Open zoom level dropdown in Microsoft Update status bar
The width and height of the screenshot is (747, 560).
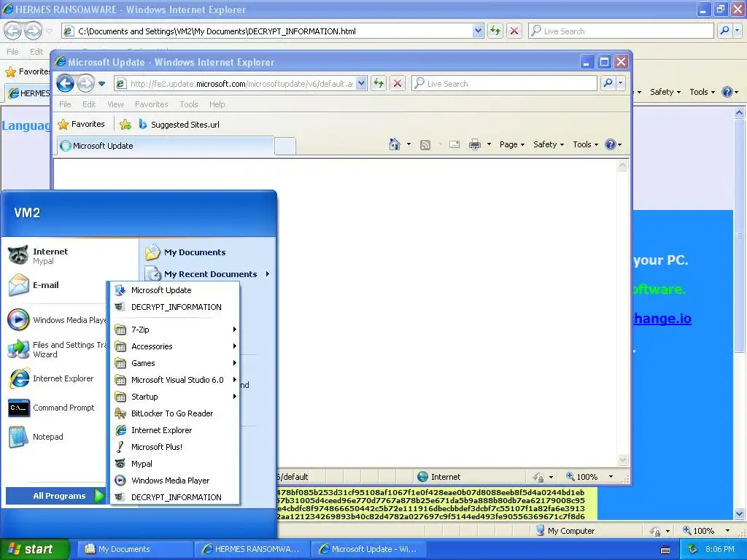point(611,477)
